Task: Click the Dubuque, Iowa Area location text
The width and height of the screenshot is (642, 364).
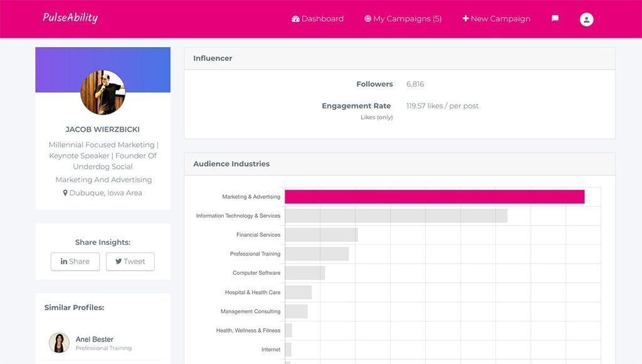Action: point(105,192)
